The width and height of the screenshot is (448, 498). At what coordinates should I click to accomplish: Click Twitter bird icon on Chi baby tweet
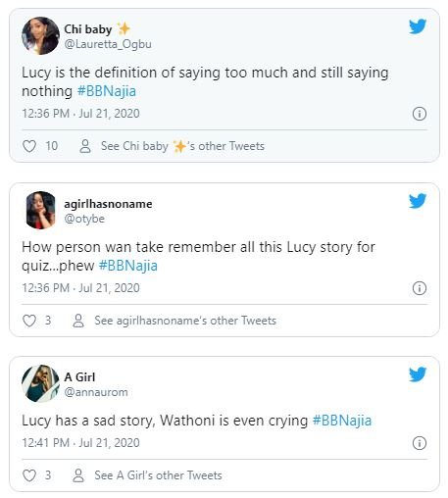click(x=418, y=26)
